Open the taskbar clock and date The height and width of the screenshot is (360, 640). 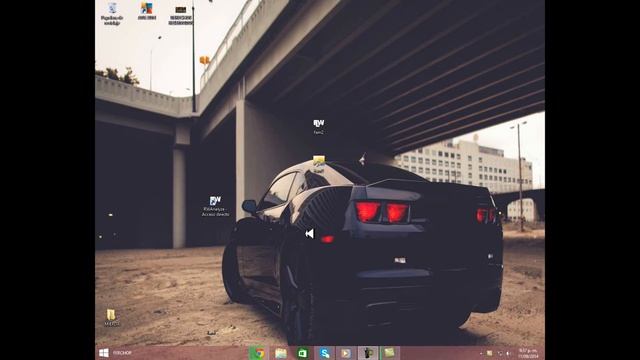(x=528, y=353)
